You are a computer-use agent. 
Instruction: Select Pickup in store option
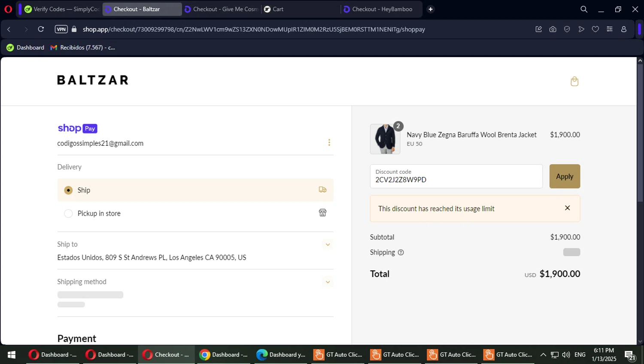click(195, 213)
